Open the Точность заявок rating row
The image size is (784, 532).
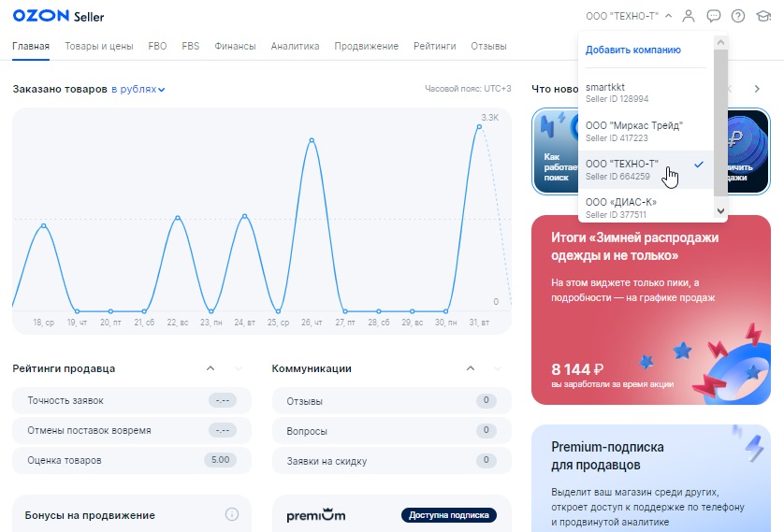pyautogui.click(x=132, y=400)
